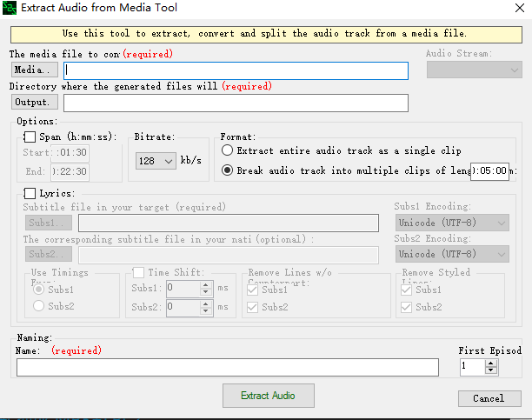
Task: Click the Output... browse button
Action: point(35,103)
